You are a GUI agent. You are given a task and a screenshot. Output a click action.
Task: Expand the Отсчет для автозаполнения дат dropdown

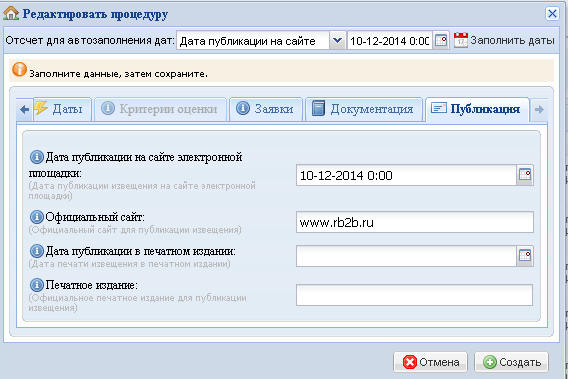[x=337, y=40]
